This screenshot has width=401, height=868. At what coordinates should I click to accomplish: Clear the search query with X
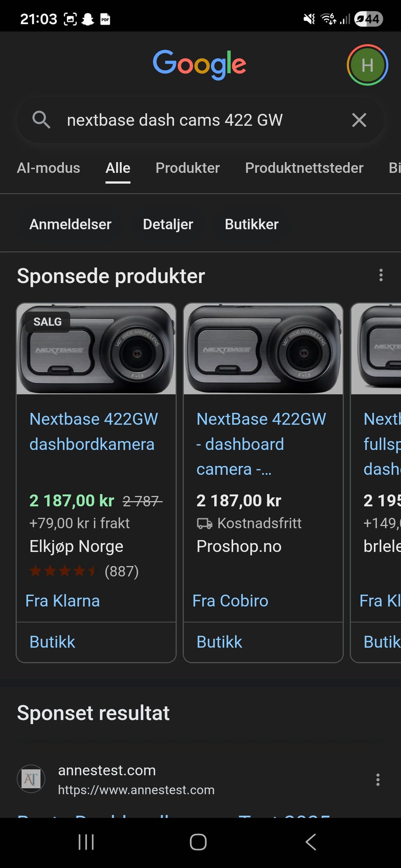coord(359,120)
